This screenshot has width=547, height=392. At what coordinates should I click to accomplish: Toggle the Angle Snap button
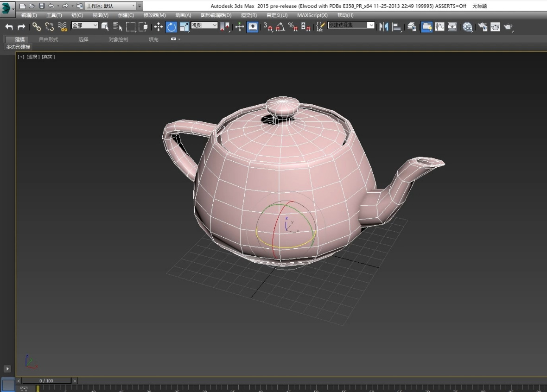click(x=280, y=27)
